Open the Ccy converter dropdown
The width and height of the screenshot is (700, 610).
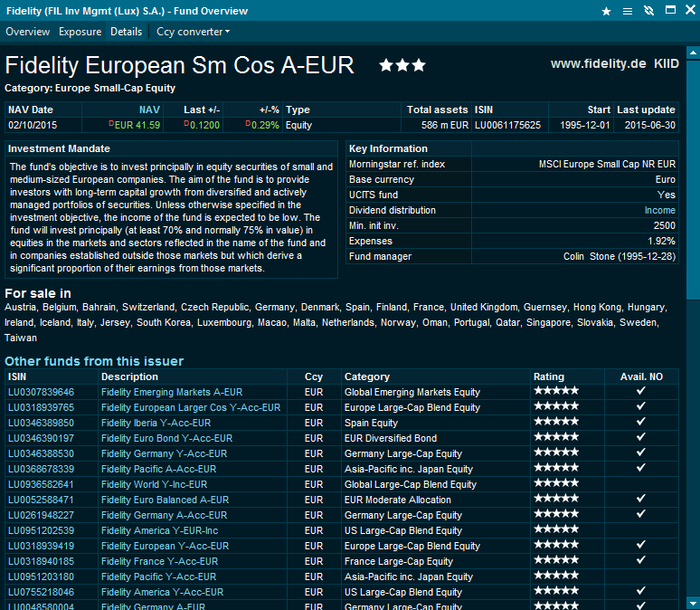[193, 32]
